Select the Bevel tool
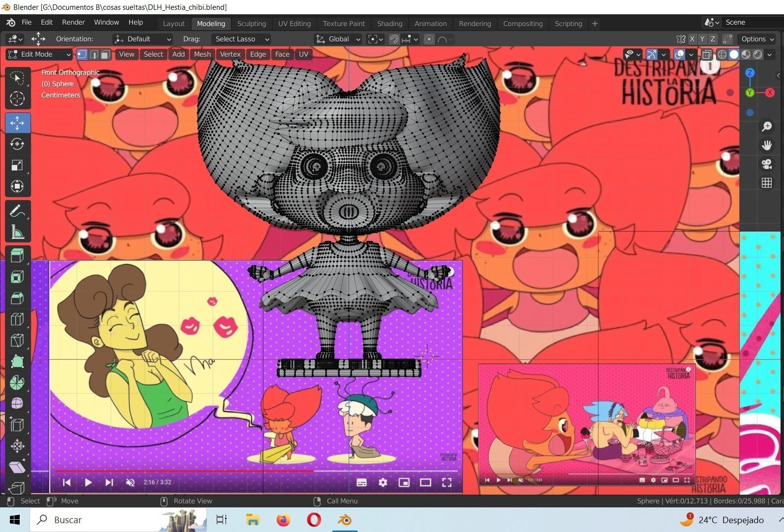The width and height of the screenshot is (784, 532). 18,298
